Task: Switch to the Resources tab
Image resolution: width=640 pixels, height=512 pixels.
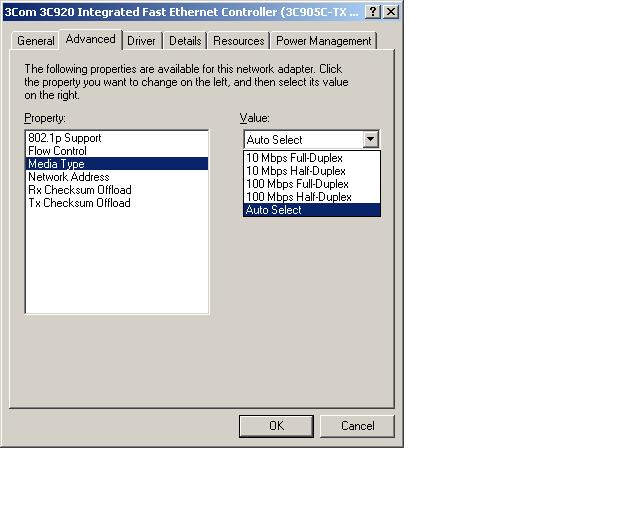Action: tap(238, 41)
